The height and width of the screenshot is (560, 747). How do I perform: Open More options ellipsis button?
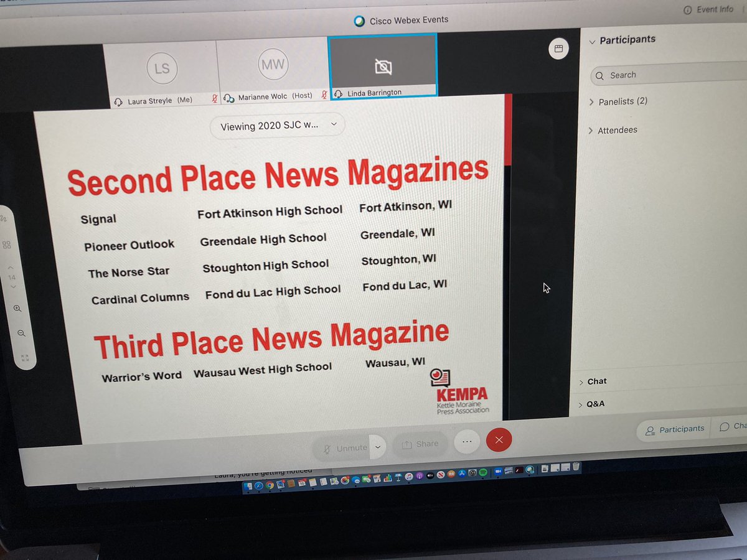pyautogui.click(x=467, y=442)
